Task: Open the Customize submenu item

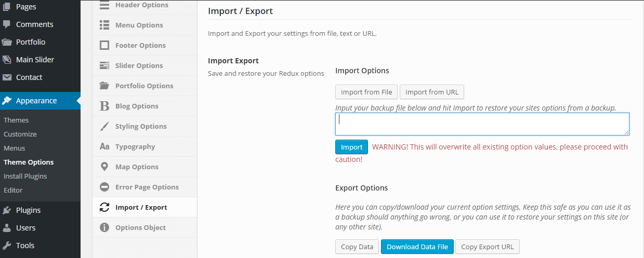Action: click(20, 134)
